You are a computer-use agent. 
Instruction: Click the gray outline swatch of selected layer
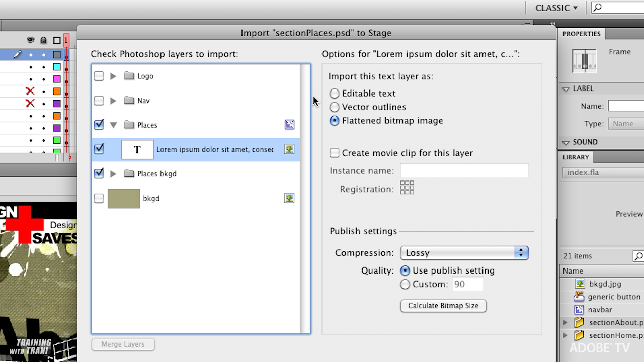coord(57,54)
